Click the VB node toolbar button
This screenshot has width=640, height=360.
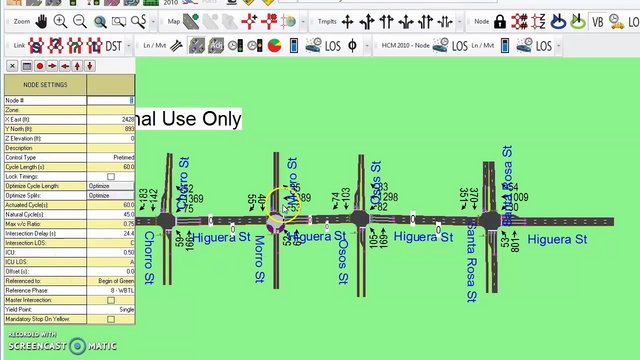[x=598, y=22]
